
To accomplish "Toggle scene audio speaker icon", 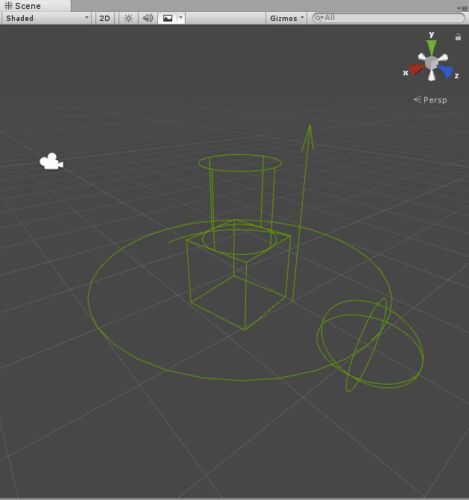I will 147,18.
